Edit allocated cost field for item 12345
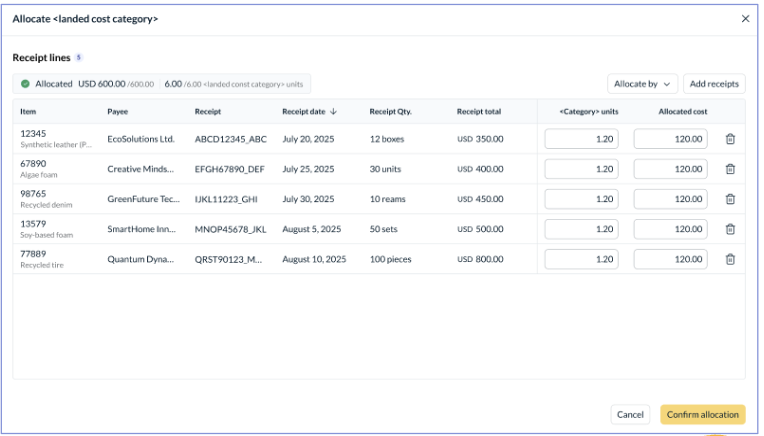The image size is (764, 436). [670, 139]
